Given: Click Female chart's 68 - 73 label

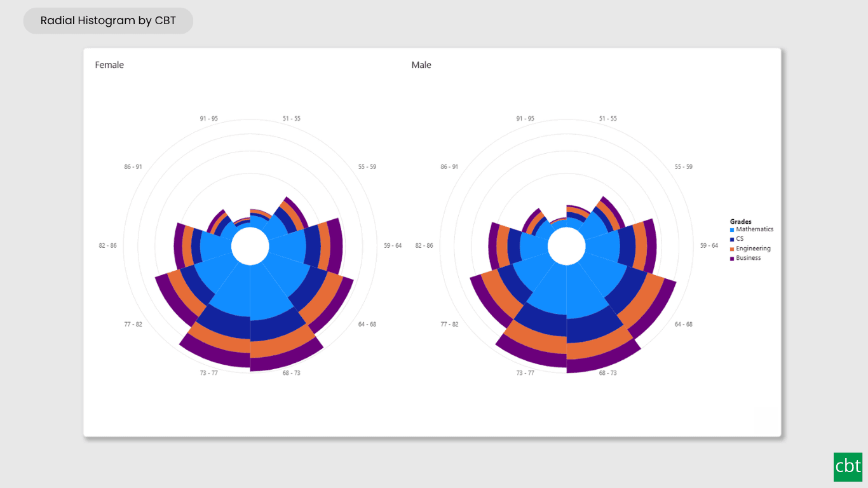Looking at the screenshot, I should (x=292, y=373).
